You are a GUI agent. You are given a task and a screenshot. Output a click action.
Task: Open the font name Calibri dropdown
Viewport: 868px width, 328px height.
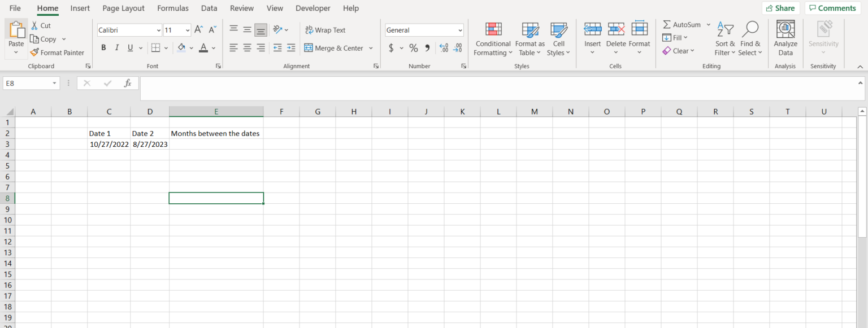(159, 30)
